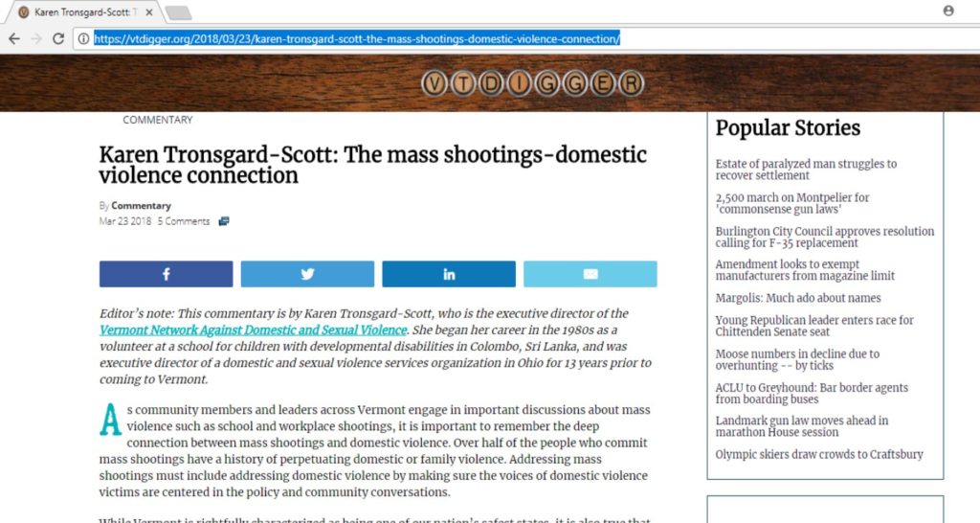The height and width of the screenshot is (523, 980).
Task: Share article on Twitter
Action: pyautogui.click(x=307, y=274)
